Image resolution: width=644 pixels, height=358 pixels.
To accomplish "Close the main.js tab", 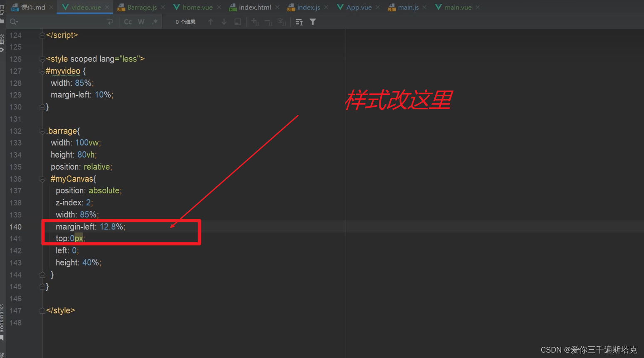I will pos(424,7).
